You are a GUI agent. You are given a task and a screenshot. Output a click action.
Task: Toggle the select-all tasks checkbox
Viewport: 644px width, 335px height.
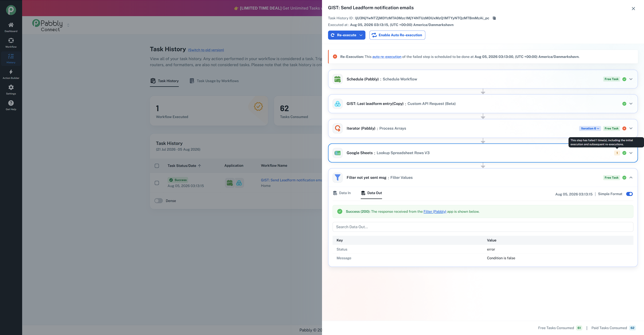click(157, 166)
